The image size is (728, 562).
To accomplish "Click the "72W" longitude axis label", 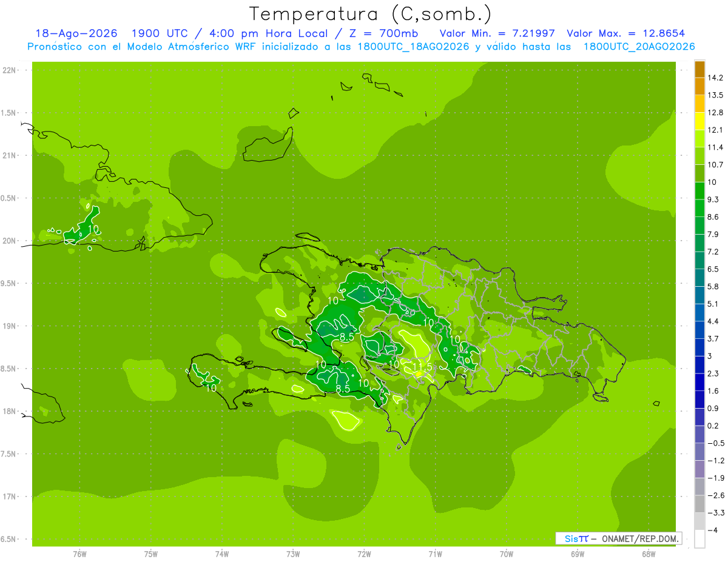I will 364,554.
